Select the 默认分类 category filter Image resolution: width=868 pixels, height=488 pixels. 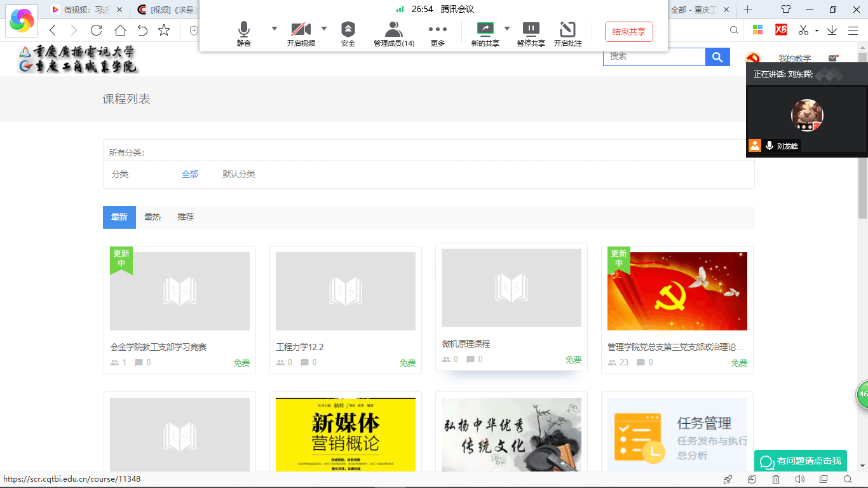click(x=239, y=174)
